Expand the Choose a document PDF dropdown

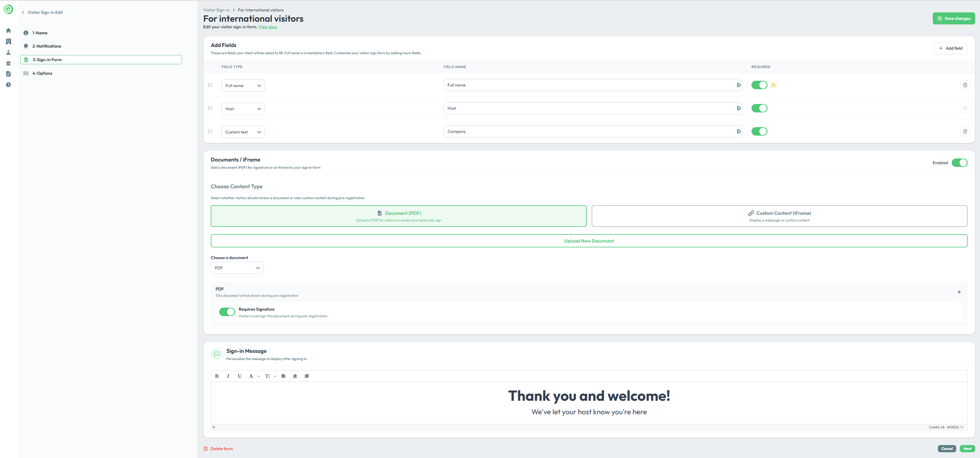pyautogui.click(x=237, y=268)
